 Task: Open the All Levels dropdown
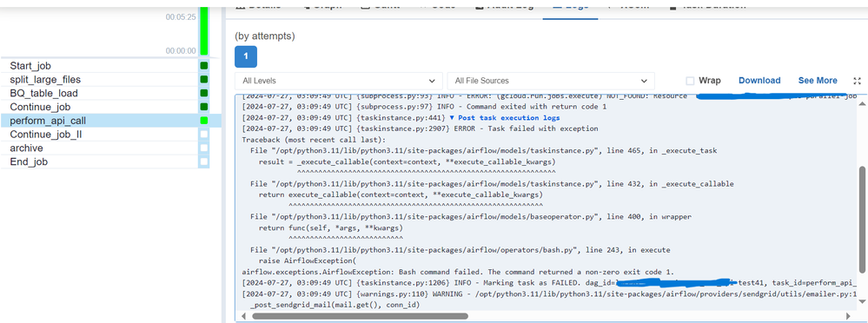[x=339, y=81]
